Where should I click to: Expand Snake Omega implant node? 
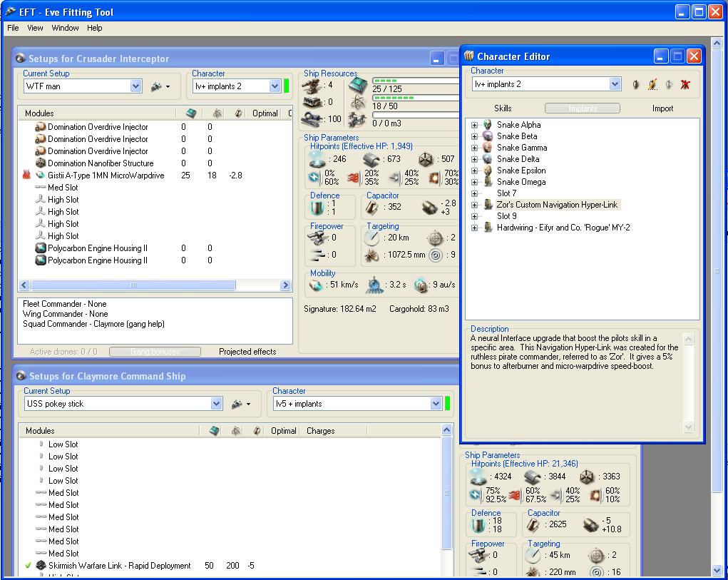tap(474, 182)
